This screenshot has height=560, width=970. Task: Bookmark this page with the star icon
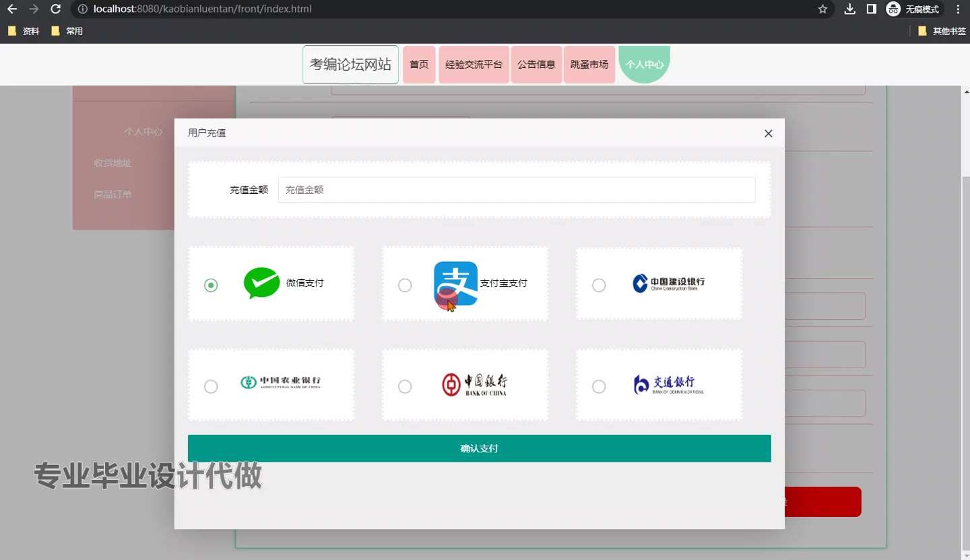click(x=822, y=9)
